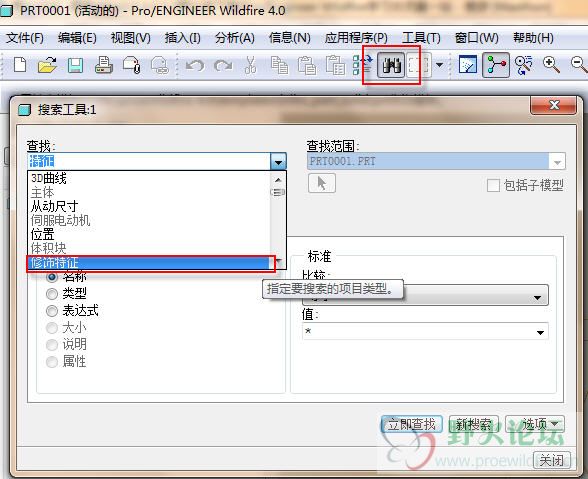Select the 名称 radio button
Screen dimensions: 588x479
(x=52, y=277)
